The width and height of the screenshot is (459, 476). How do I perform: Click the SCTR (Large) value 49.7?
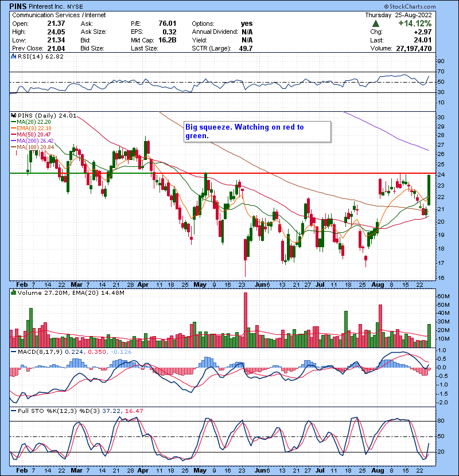pyautogui.click(x=246, y=48)
